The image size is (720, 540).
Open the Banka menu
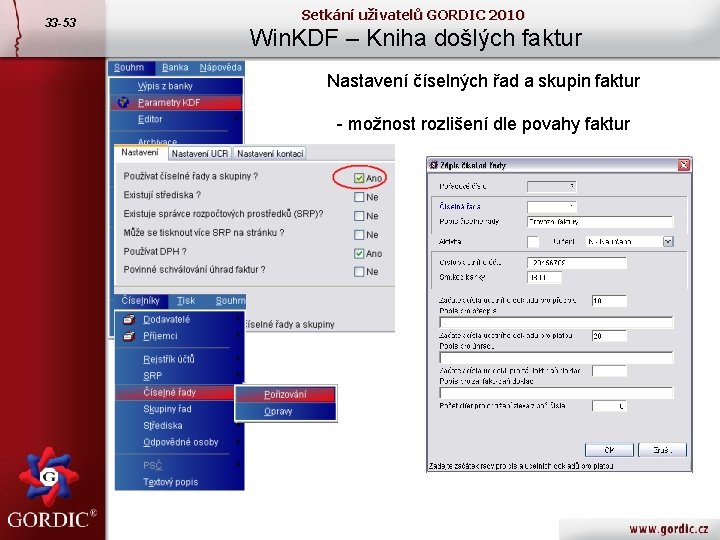(x=175, y=68)
